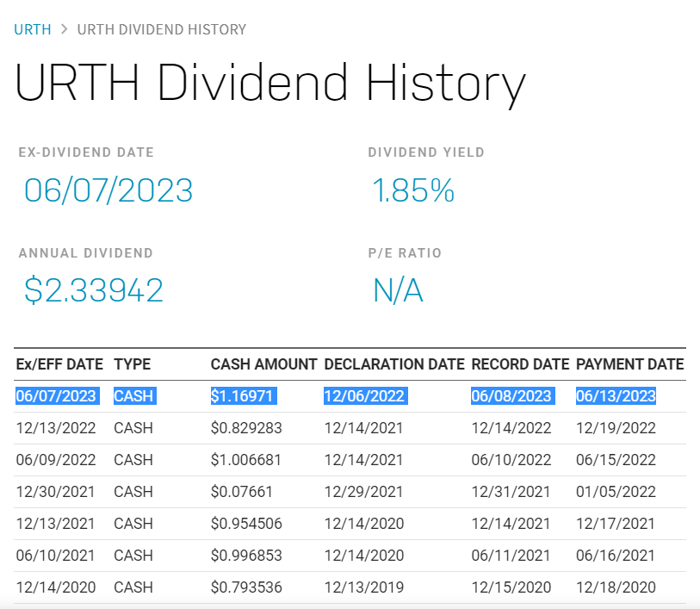
Task: Click the highlighted declaration date 12/06/2022
Action: pos(366,396)
